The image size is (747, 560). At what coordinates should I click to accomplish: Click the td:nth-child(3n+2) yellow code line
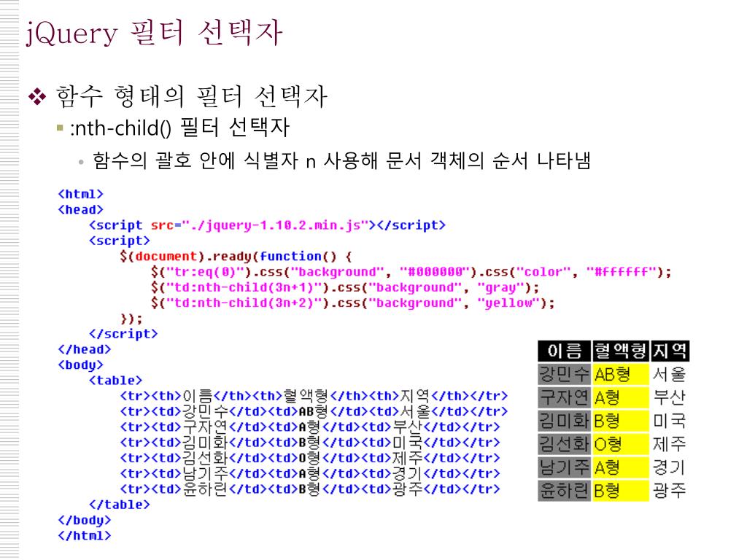pyautogui.click(x=352, y=303)
